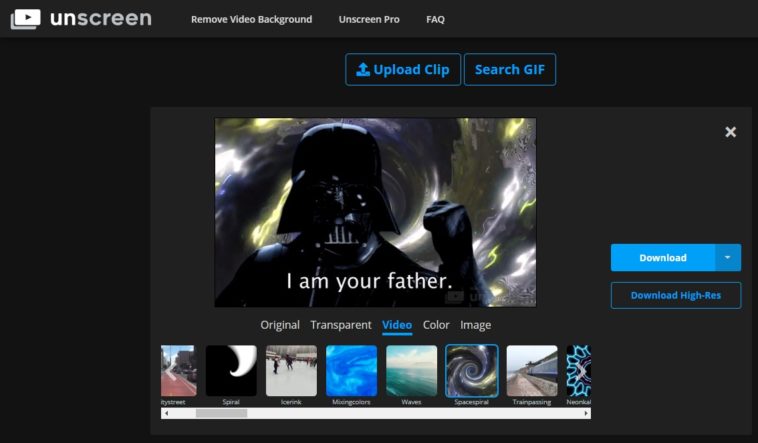Expand the Download options arrow
The height and width of the screenshot is (443, 758).
pyautogui.click(x=728, y=258)
